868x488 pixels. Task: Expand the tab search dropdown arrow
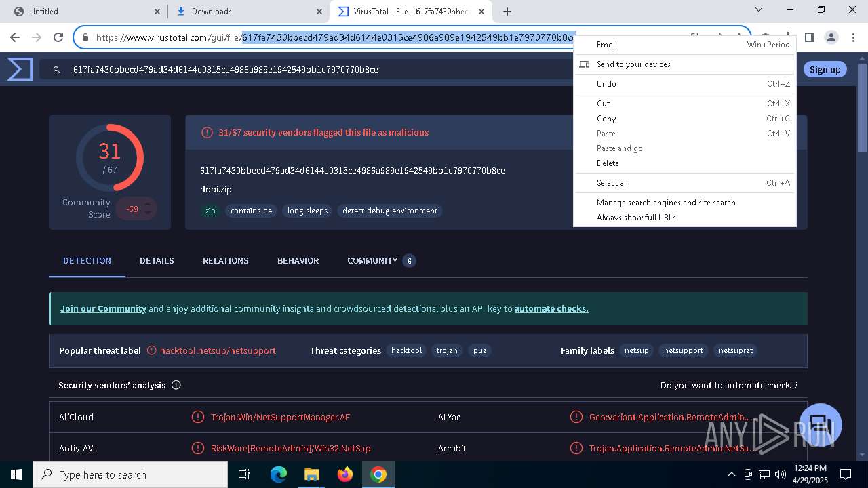tap(759, 10)
